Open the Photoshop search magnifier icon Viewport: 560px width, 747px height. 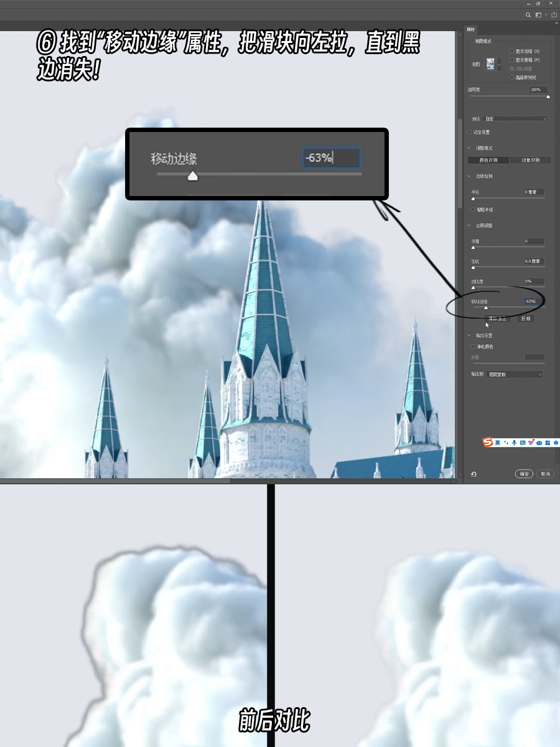[528, 15]
